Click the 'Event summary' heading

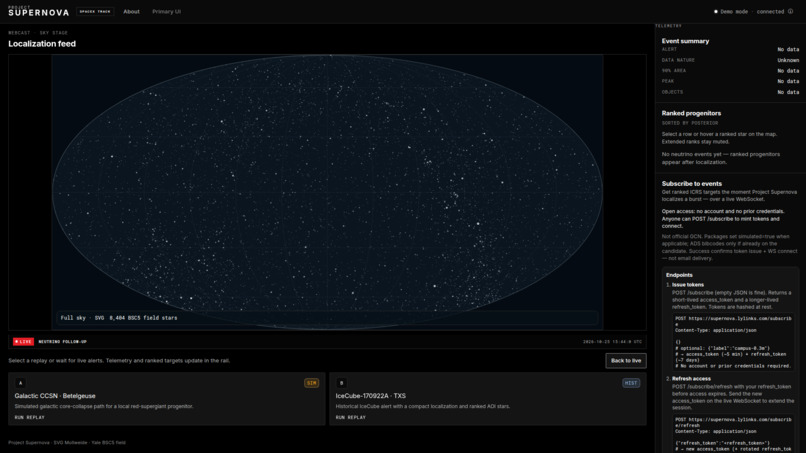(x=685, y=41)
